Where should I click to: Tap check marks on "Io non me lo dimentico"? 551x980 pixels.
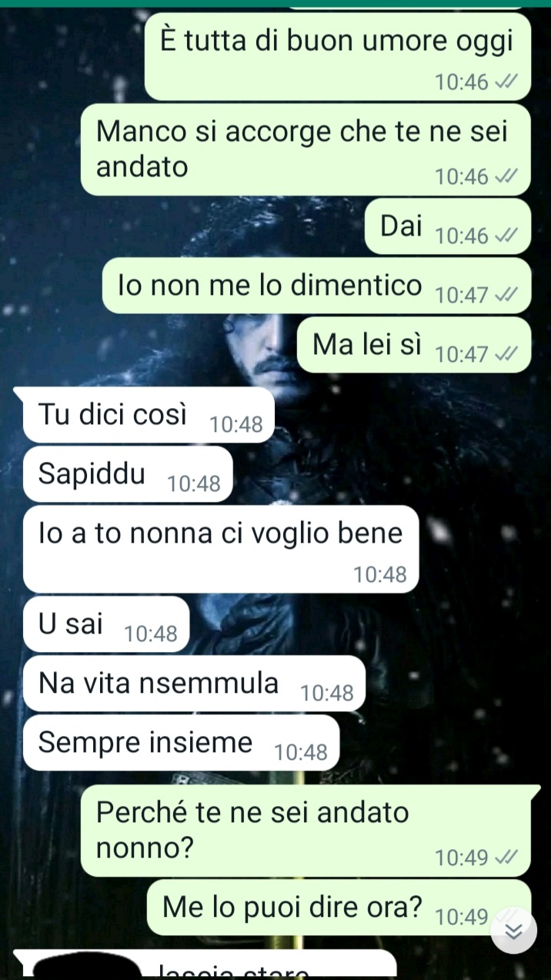(506, 296)
